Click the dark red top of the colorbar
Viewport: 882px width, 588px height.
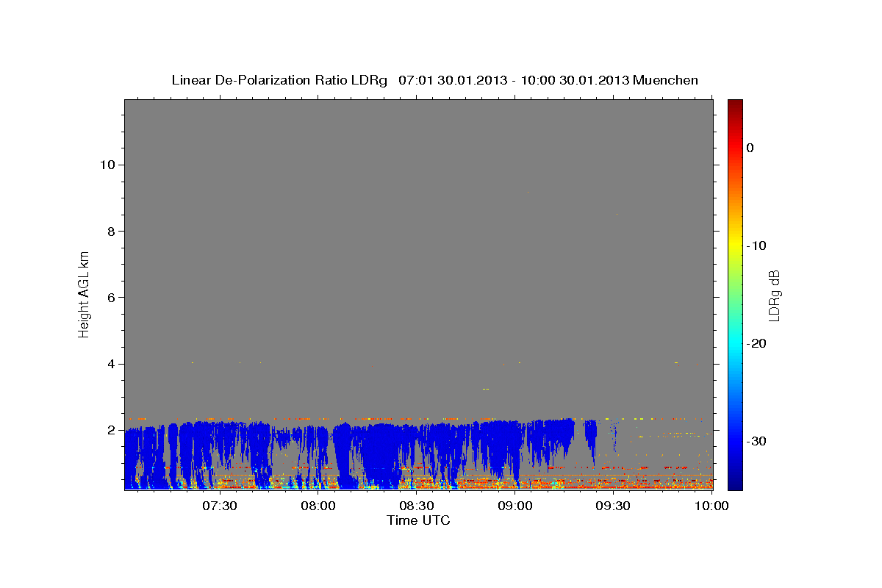click(735, 104)
